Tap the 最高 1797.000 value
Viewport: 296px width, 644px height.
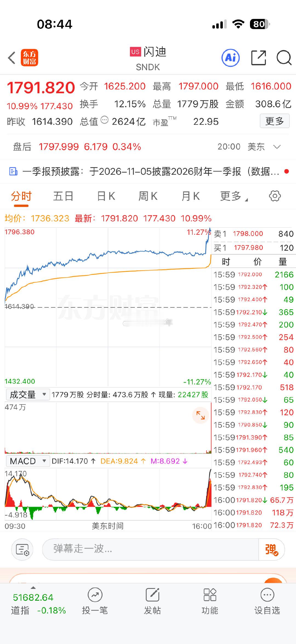[198, 86]
